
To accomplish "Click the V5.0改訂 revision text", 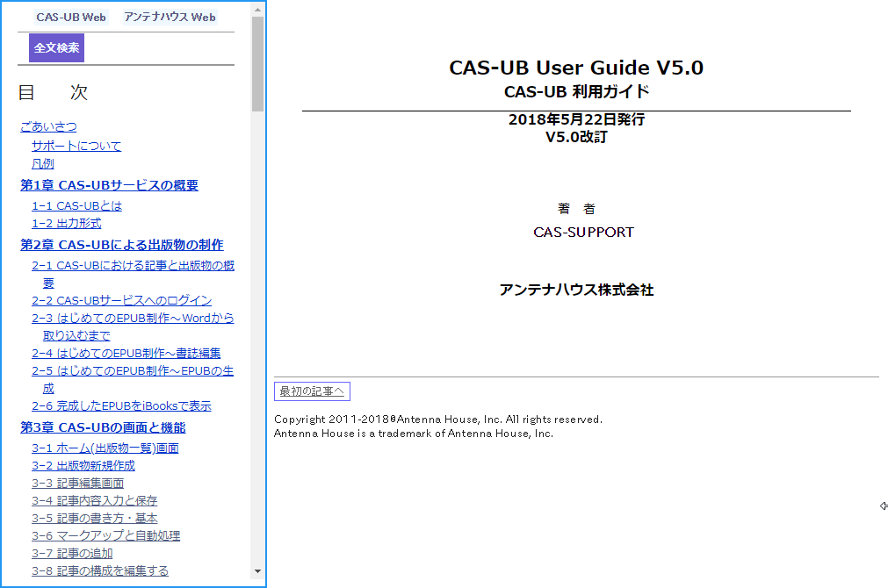I will click(x=576, y=137).
